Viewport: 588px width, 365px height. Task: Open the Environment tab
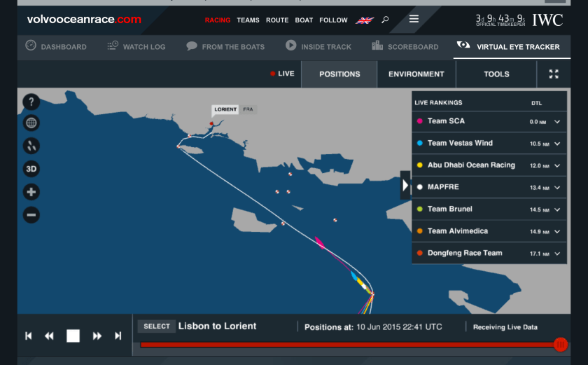pyautogui.click(x=416, y=74)
